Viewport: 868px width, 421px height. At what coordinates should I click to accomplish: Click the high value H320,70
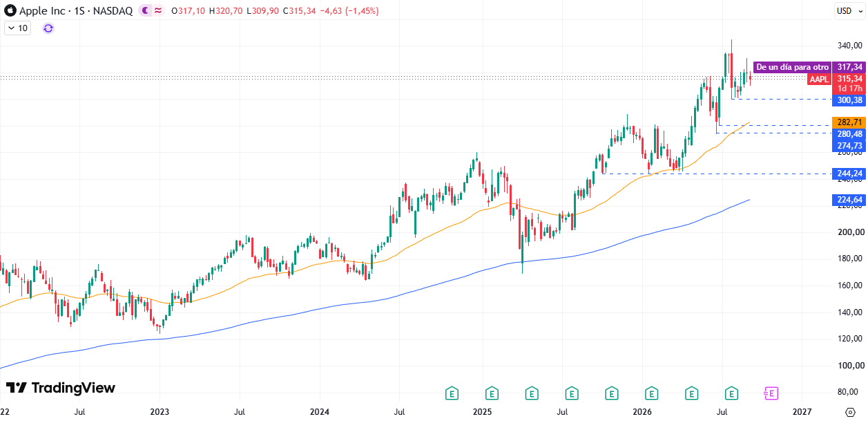click(226, 11)
